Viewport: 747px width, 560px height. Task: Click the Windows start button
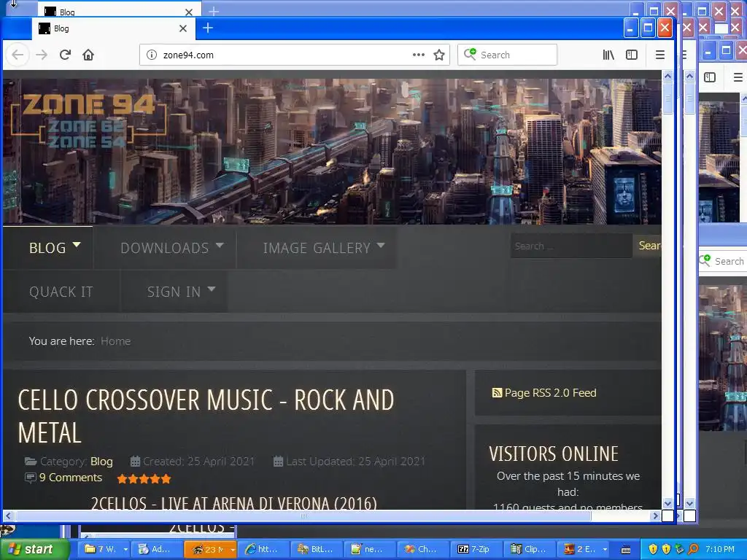pyautogui.click(x=35, y=549)
